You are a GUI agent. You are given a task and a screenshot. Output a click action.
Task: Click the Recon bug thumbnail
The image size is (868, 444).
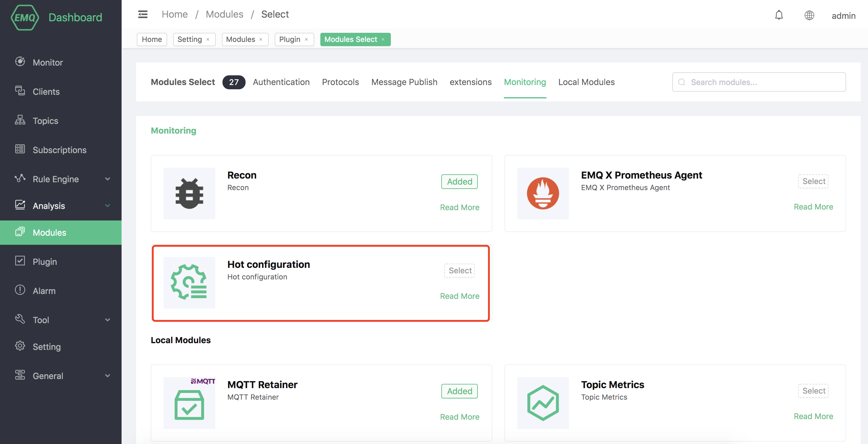click(x=189, y=193)
